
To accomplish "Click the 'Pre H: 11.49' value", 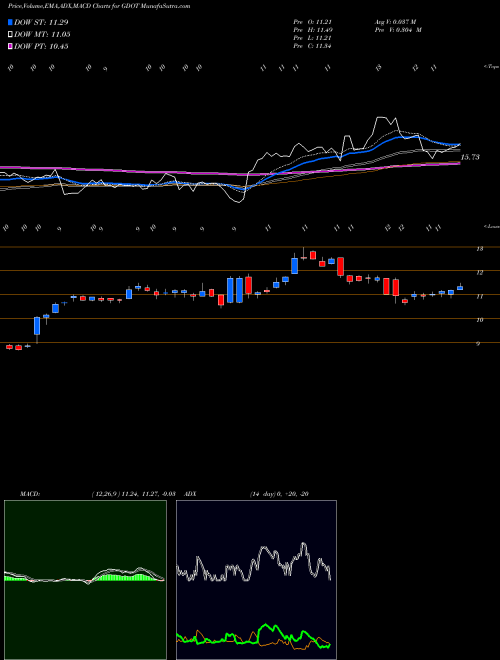I will click(312, 30).
